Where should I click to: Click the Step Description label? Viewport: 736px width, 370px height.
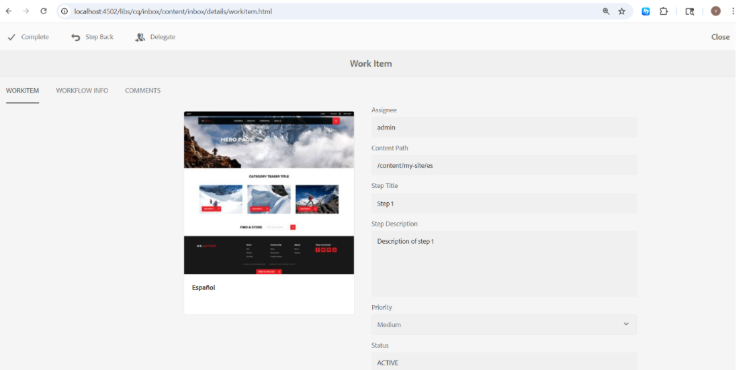(394, 224)
